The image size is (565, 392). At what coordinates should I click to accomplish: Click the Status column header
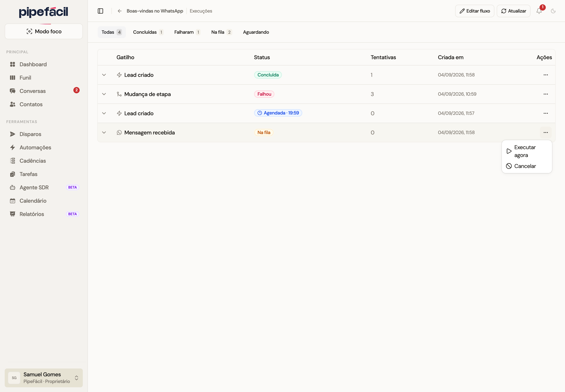point(262,57)
